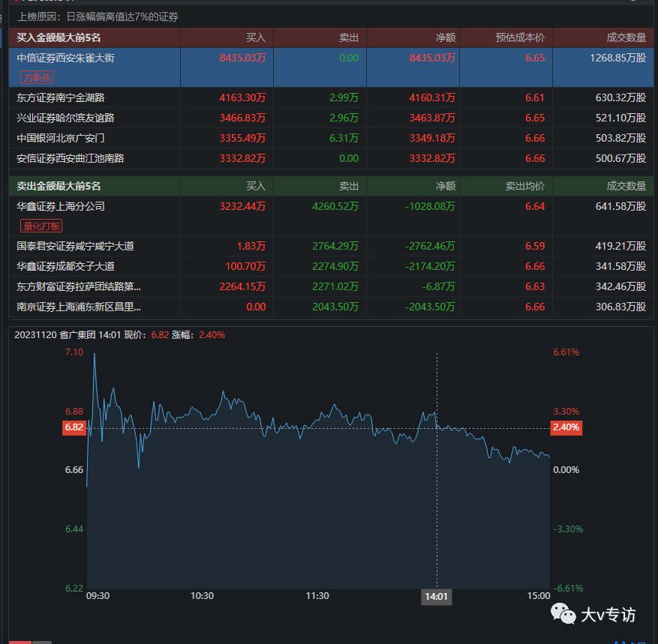Screen dimensions: 658x644
Task: Click the 1268.85万股 volume cell
Action: point(617,58)
